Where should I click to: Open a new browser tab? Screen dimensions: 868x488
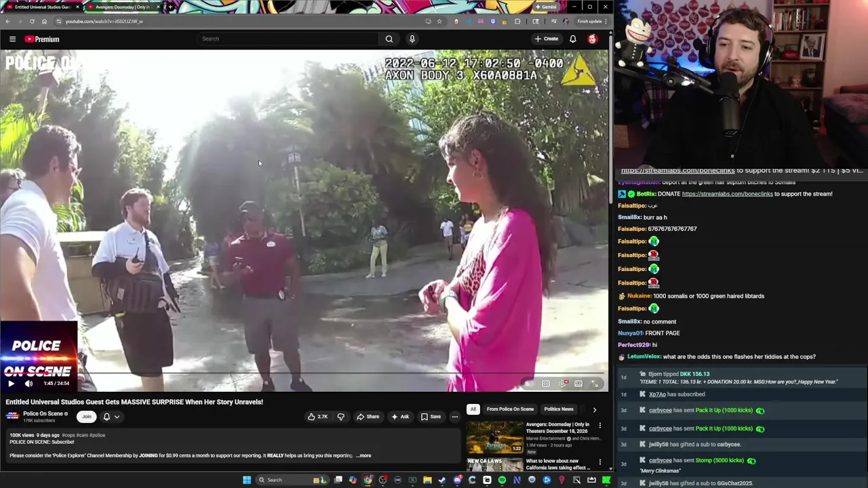(x=170, y=7)
